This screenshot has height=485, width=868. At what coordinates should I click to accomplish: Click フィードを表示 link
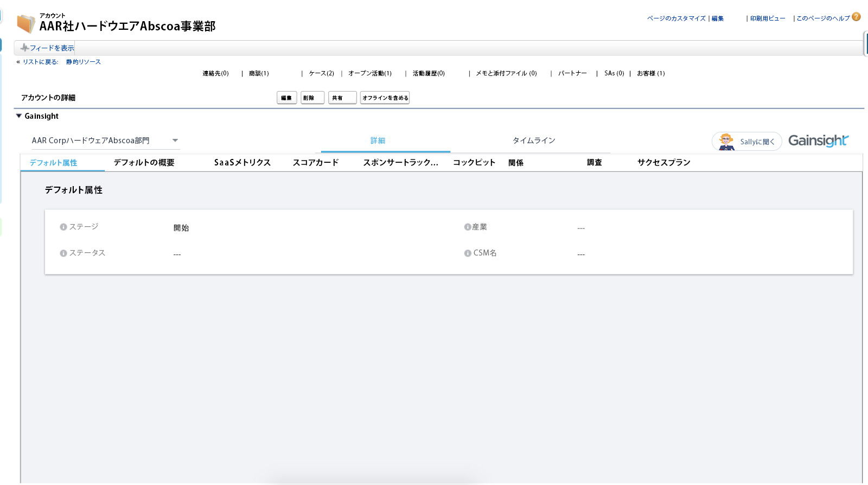coord(52,48)
